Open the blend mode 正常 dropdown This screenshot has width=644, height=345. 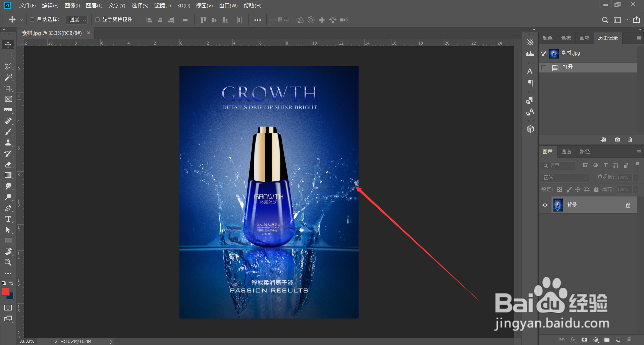(565, 177)
